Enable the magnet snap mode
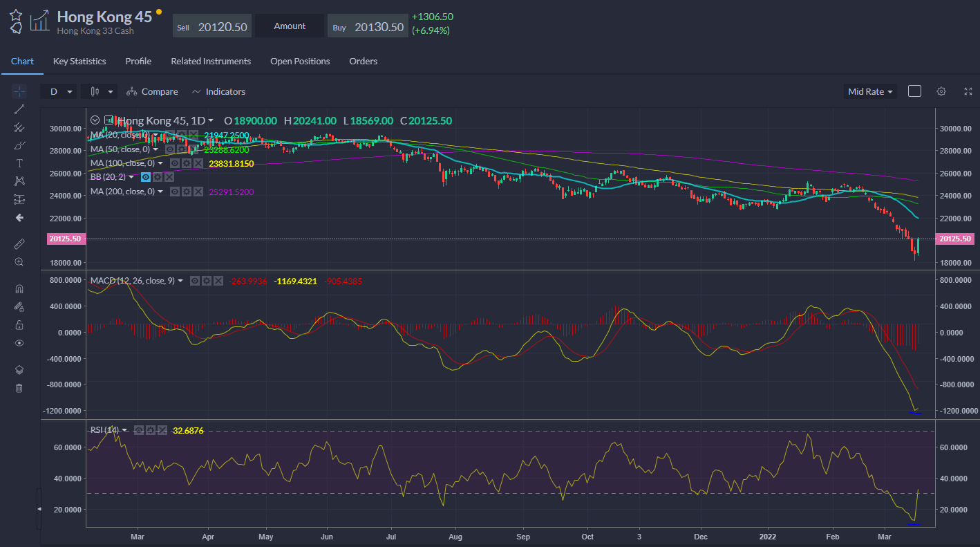Viewport: 980px width, 547px height. pyautogui.click(x=19, y=289)
